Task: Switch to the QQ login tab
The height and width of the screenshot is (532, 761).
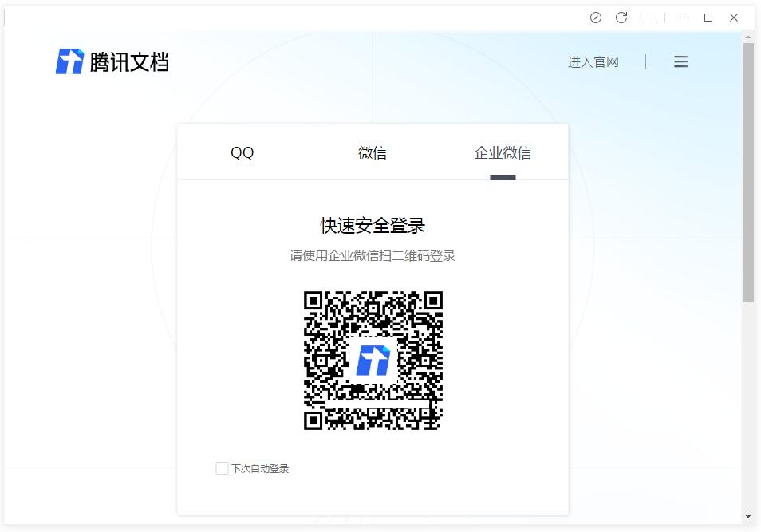Action: point(242,152)
